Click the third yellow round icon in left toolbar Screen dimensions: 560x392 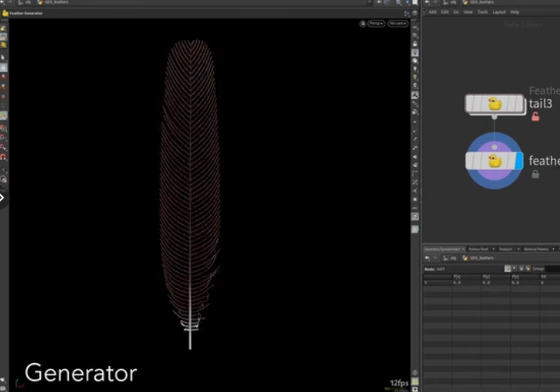[3, 45]
